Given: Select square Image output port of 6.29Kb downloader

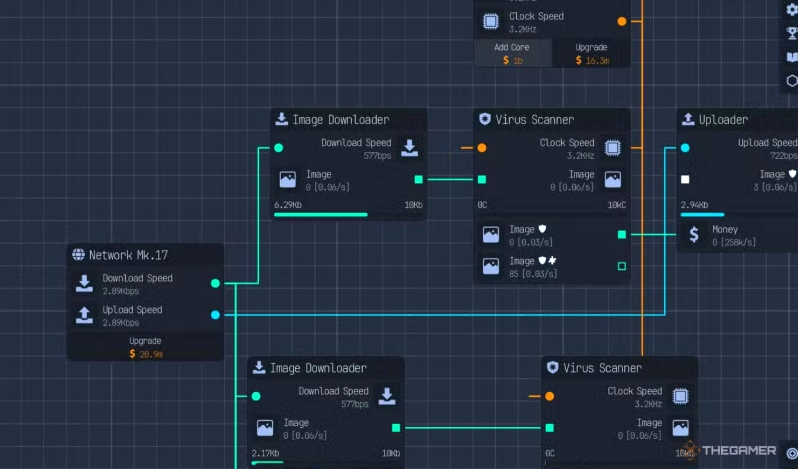Looking at the screenshot, I should coord(418,180).
